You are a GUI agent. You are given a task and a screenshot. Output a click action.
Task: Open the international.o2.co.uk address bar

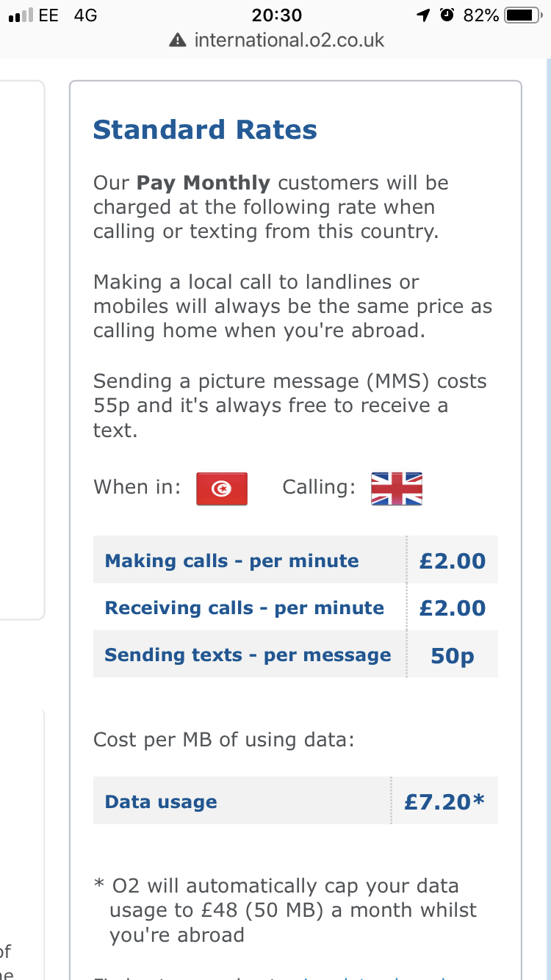click(275, 40)
